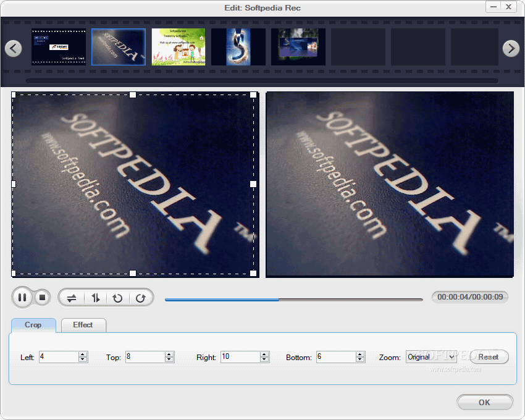This screenshot has height=420, width=525.
Task: Reset the crop settings
Action: [489, 357]
